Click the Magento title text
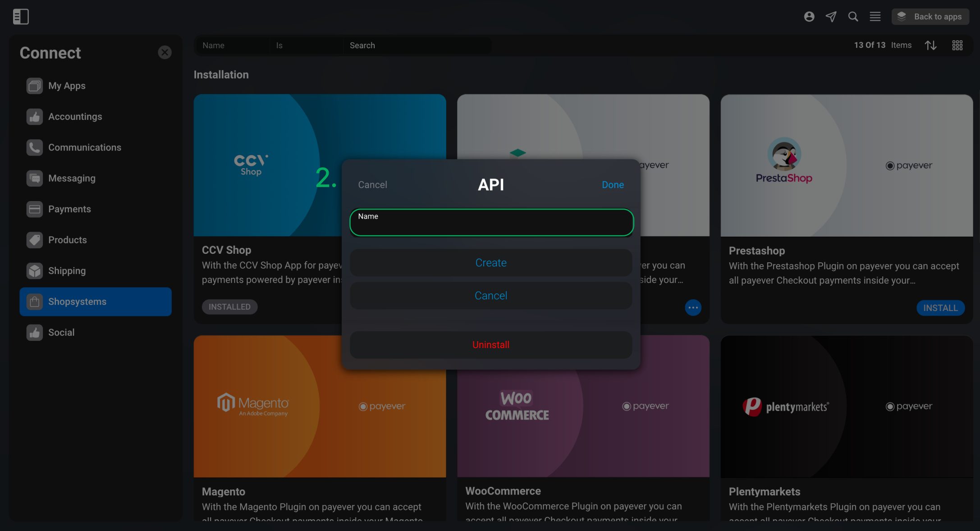The width and height of the screenshot is (980, 531). click(223, 492)
